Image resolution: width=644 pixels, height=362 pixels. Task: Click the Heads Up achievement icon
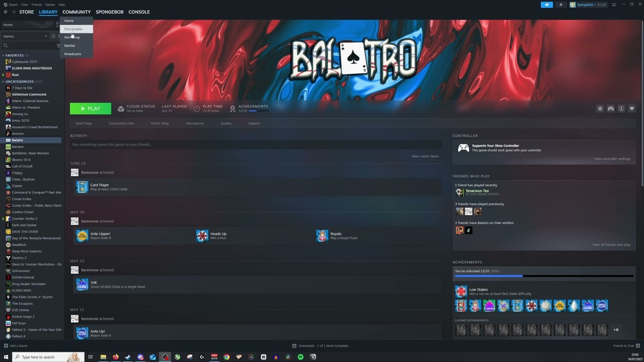(x=202, y=236)
